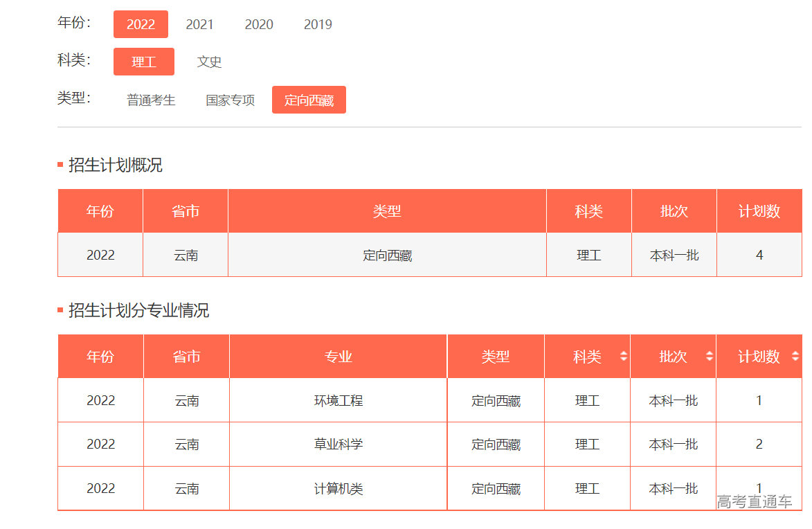Click the 国家专项 filter button
The image size is (812, 529).
click(230, 99)
